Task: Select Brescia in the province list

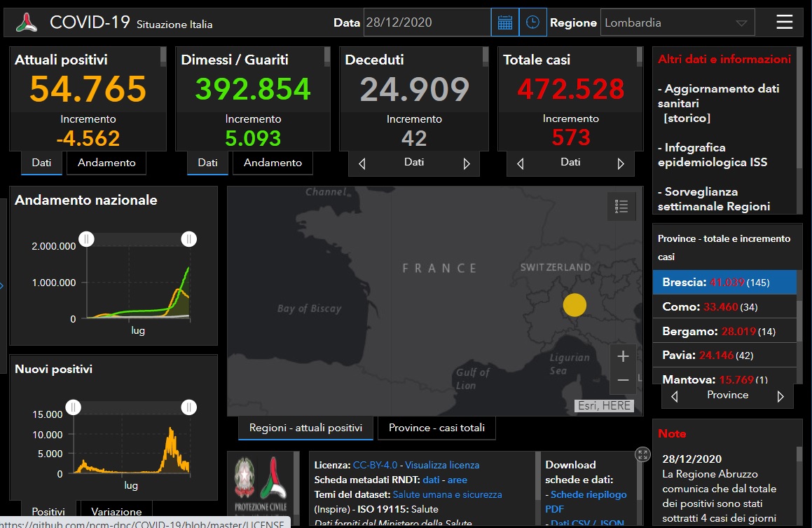Action: [724, 283]
